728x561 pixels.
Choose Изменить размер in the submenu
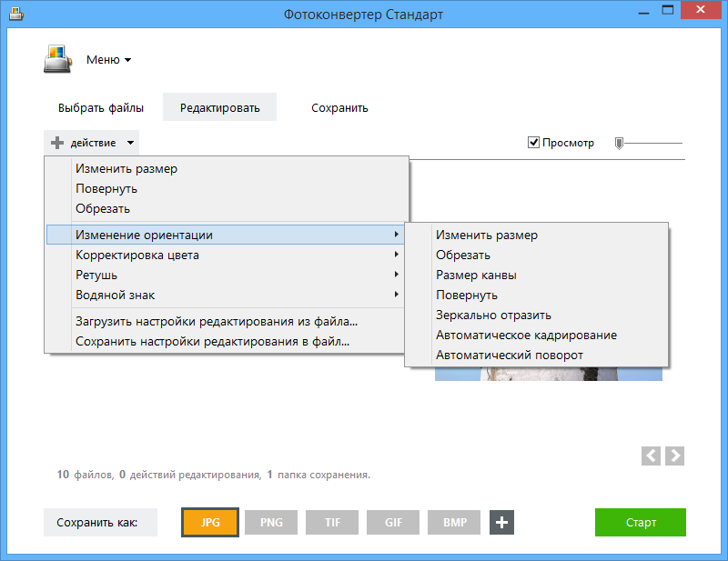[x=537, y=235]
